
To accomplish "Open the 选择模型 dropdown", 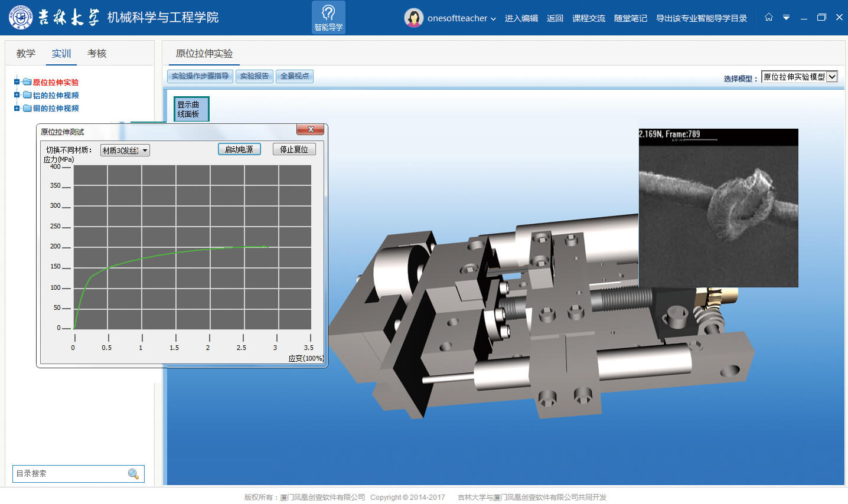I will pos(800,77).
